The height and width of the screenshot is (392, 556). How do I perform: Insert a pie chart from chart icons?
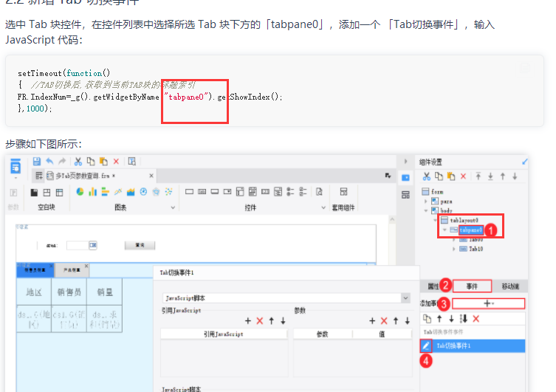click(80, 192)
